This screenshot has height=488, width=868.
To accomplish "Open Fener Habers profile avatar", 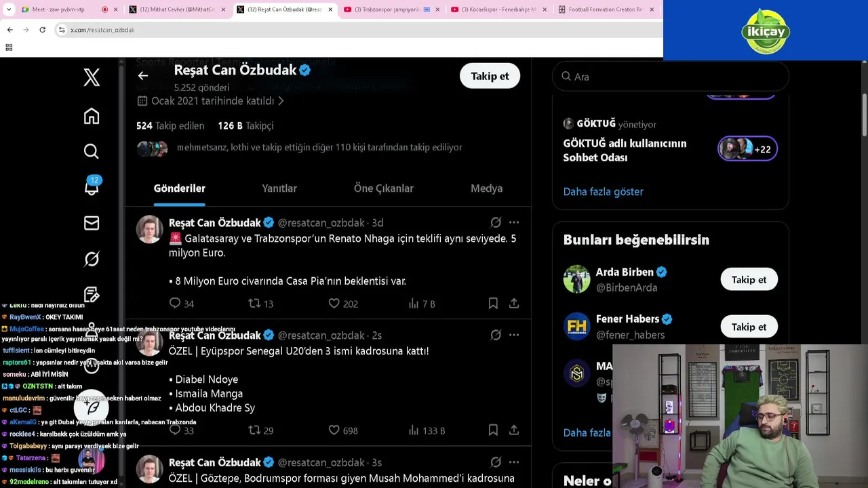I will [x=576, y=327].
